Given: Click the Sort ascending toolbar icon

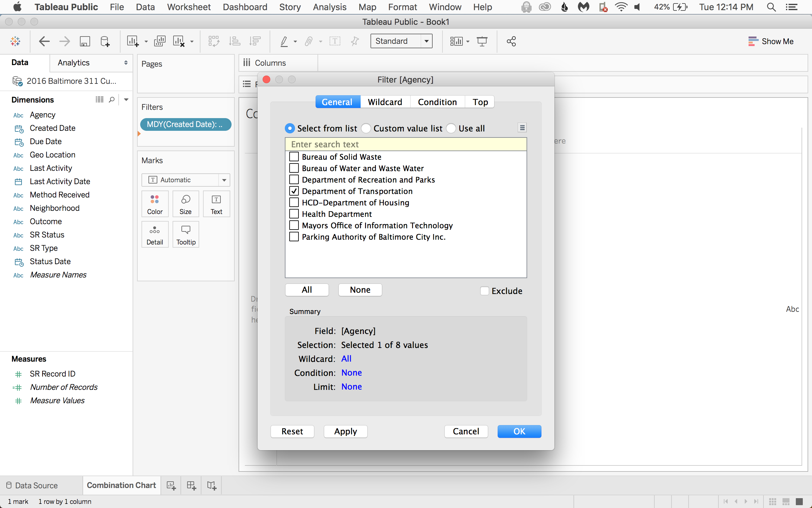Looking at the screenshot, I should (x=234, y=41).
